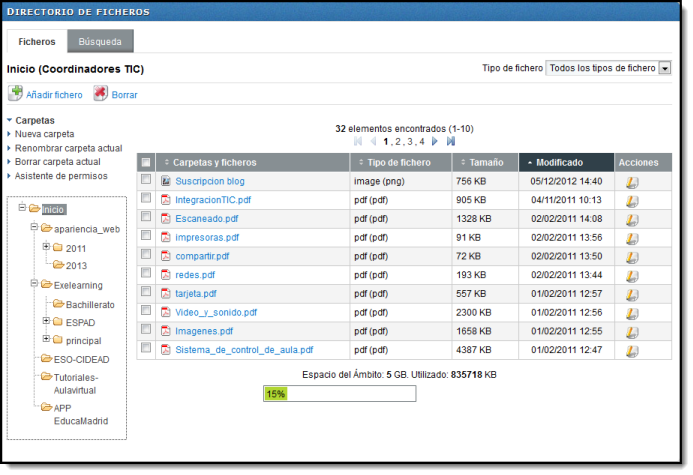Open actions icon for redes.pdf row
The height and width of the screenshot is (475, 693).
click(632, 275)
